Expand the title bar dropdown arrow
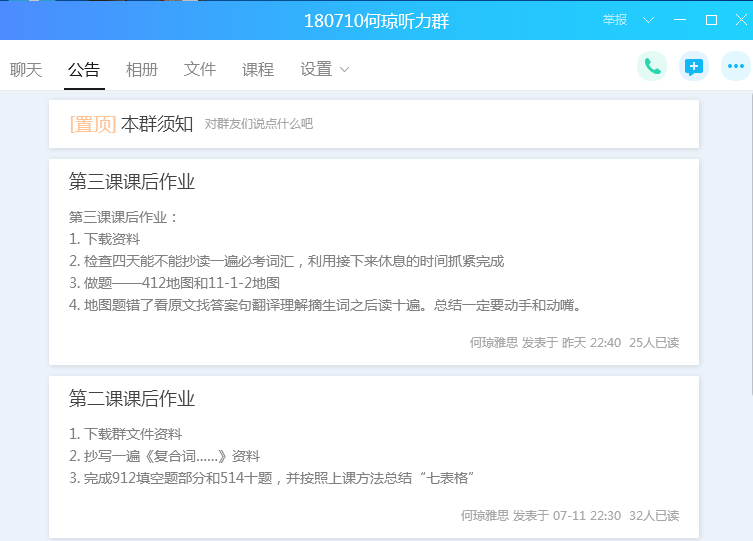This screenshot has width=753, height=541. (648, 20)
